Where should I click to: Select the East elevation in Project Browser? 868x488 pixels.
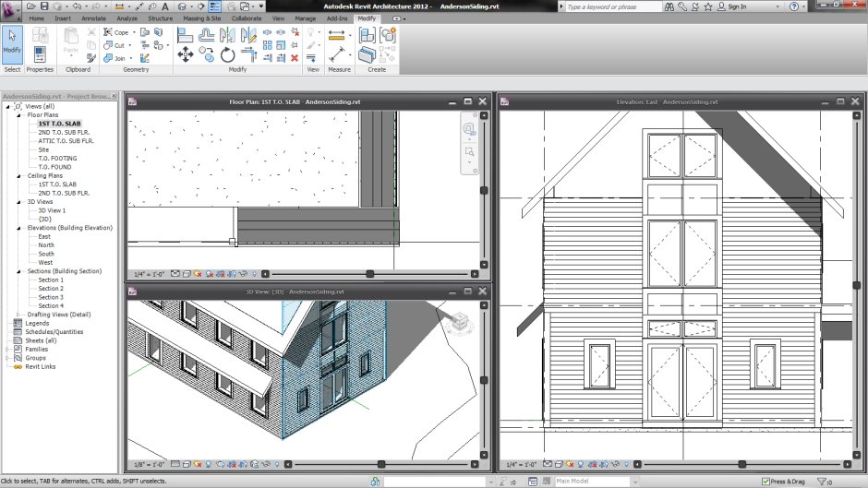pyautogui.click(x=44, y=236)
